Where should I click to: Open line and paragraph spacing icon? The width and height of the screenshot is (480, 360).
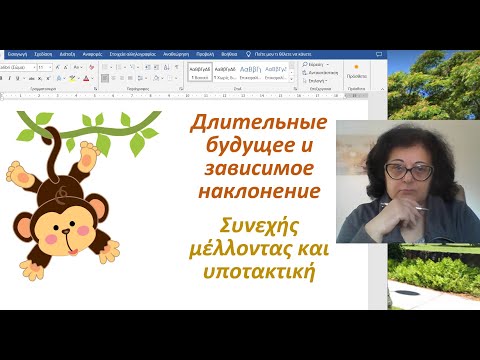(x=141, y=78)
